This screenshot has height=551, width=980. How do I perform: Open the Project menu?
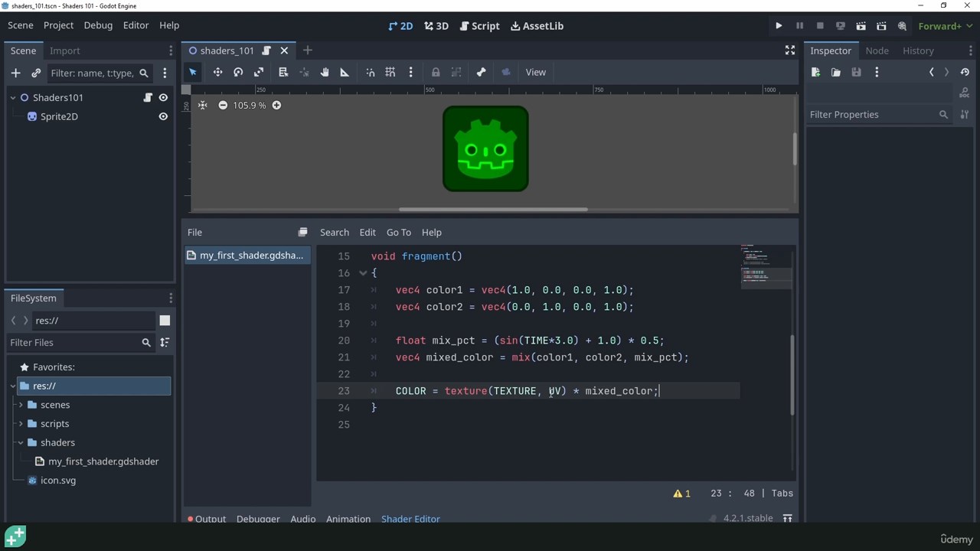click(x=59, y=25)
